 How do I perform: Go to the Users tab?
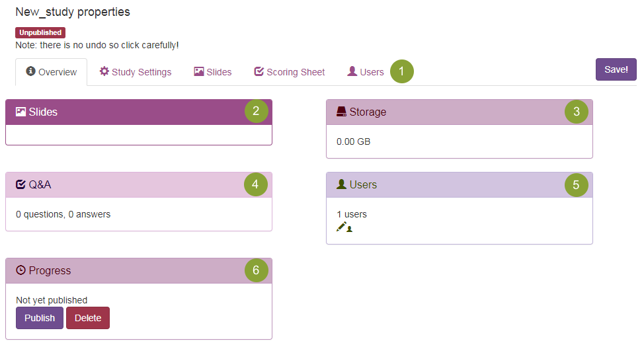point(372,72)
